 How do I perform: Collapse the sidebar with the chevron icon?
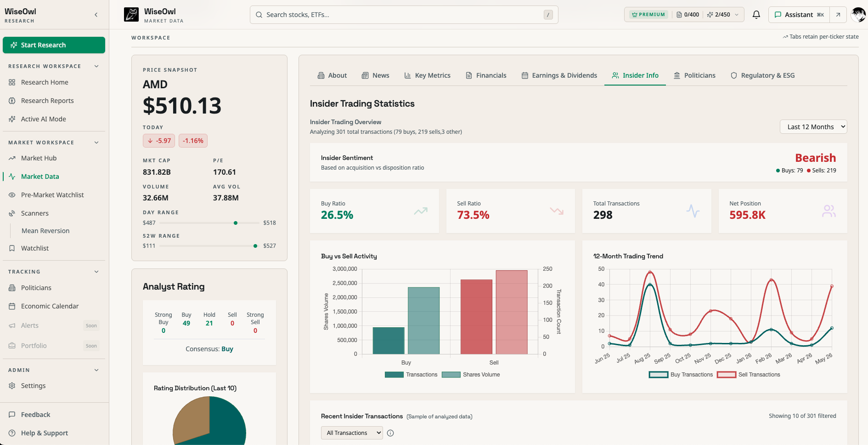coord(96,15)
